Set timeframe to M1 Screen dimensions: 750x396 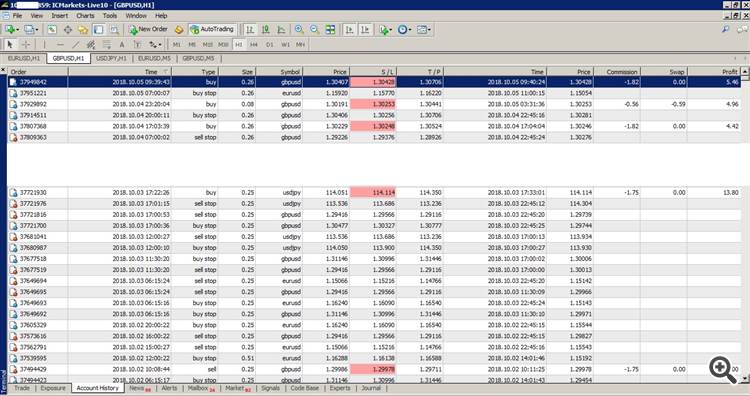pos(177,44)
